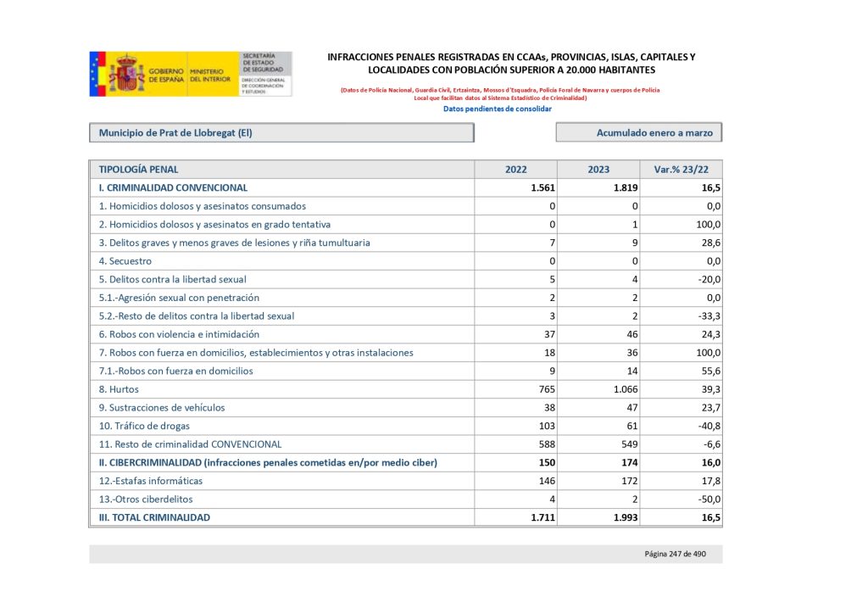Select the Municipio de Prat de Llobregat field
The width and height of the screenshot is (868, 614).
[x=281, y=133]
